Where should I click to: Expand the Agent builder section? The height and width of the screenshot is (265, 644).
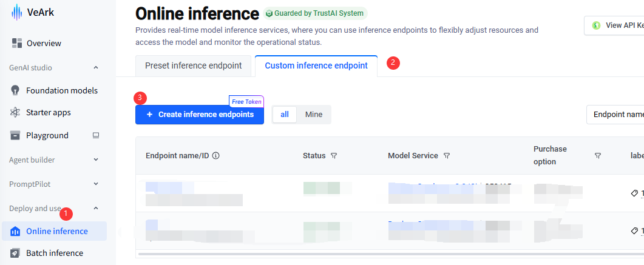pos(96,160)
